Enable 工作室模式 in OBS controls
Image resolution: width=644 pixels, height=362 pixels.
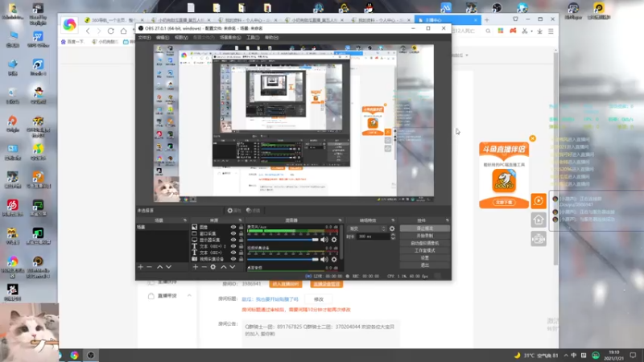click(x=425, y=250)
